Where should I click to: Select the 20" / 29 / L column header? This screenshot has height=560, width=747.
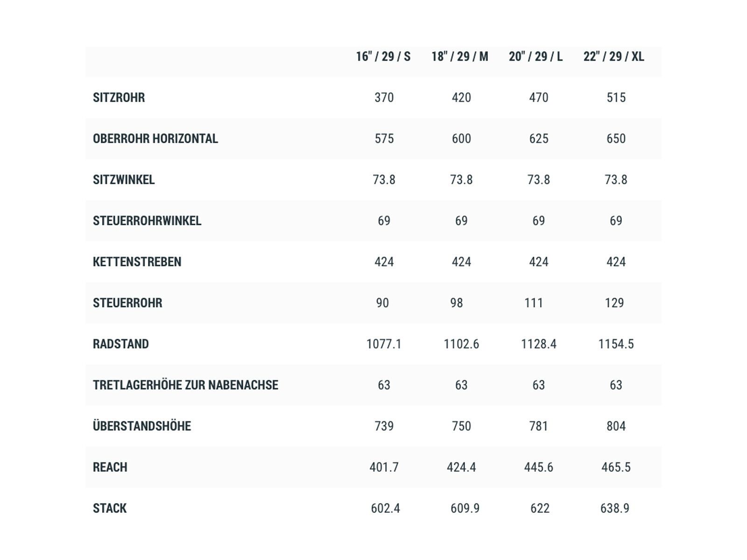[x=536, y=56]
